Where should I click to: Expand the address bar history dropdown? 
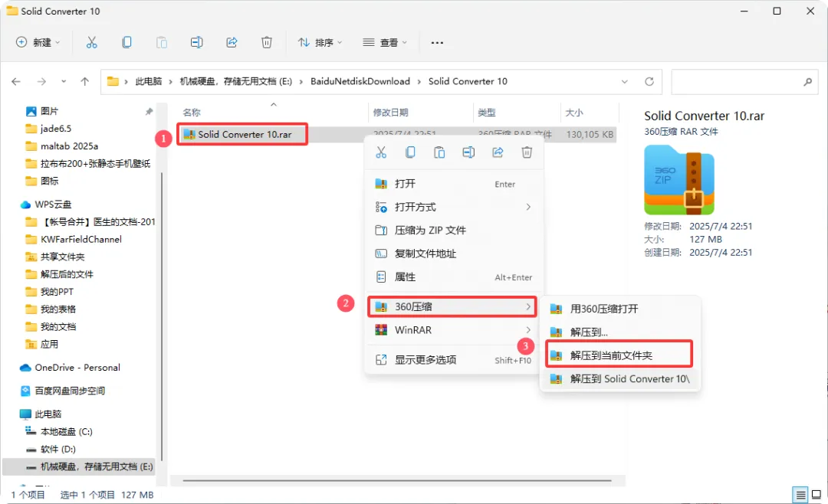[625, 81]
